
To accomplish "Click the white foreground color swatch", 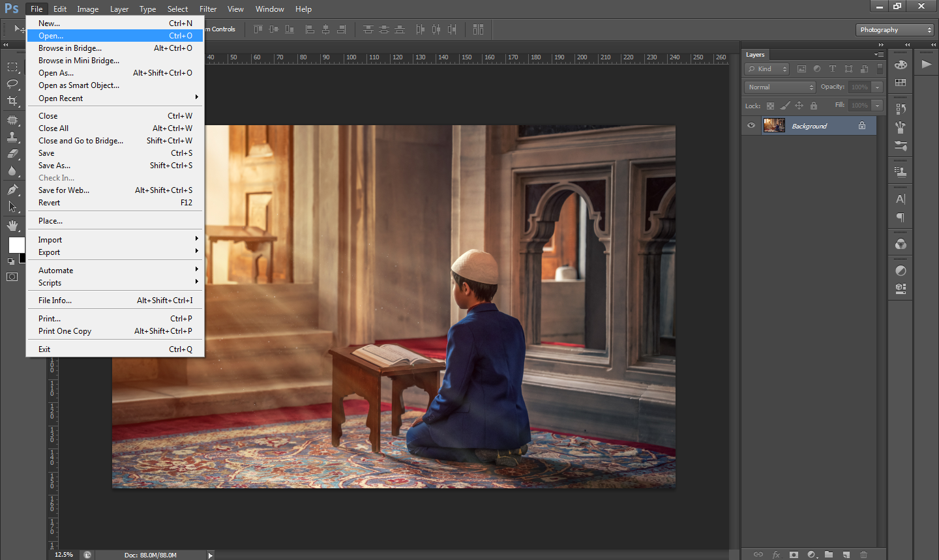I will (x=16, y=245).
